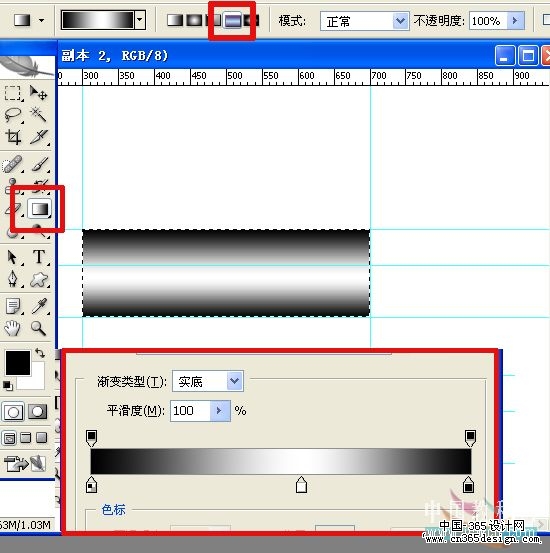Click the 平滑度 value field showing 100
Image resolution: width=550 pixels, height=553 pixels.
coord(190,411)
